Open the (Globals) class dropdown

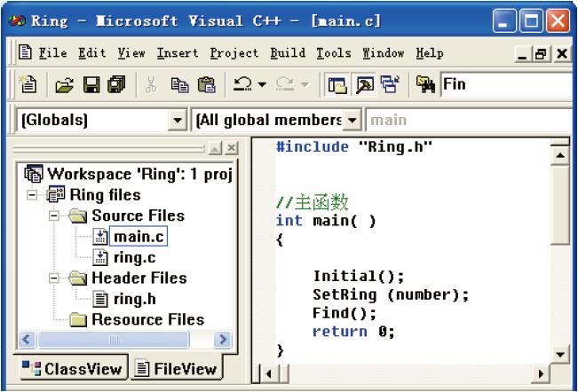[178, 120]
